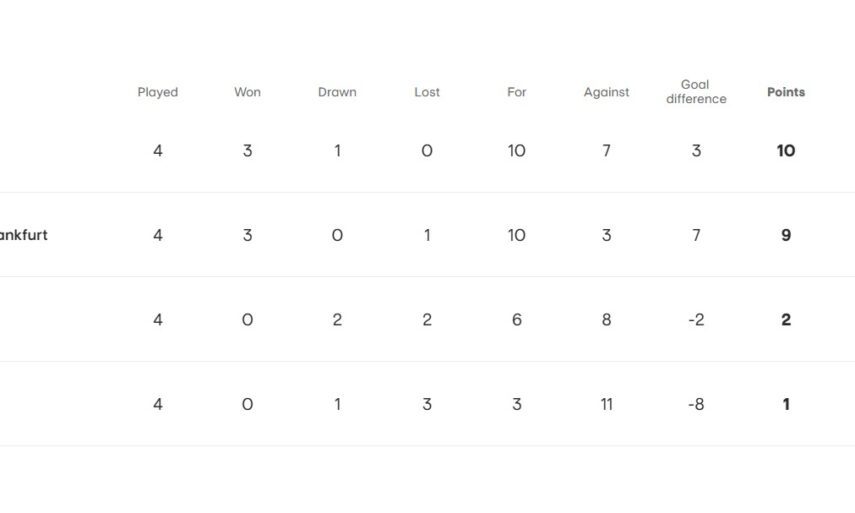Select the goal difference 7 in Frankfurt row

[696, 236]
